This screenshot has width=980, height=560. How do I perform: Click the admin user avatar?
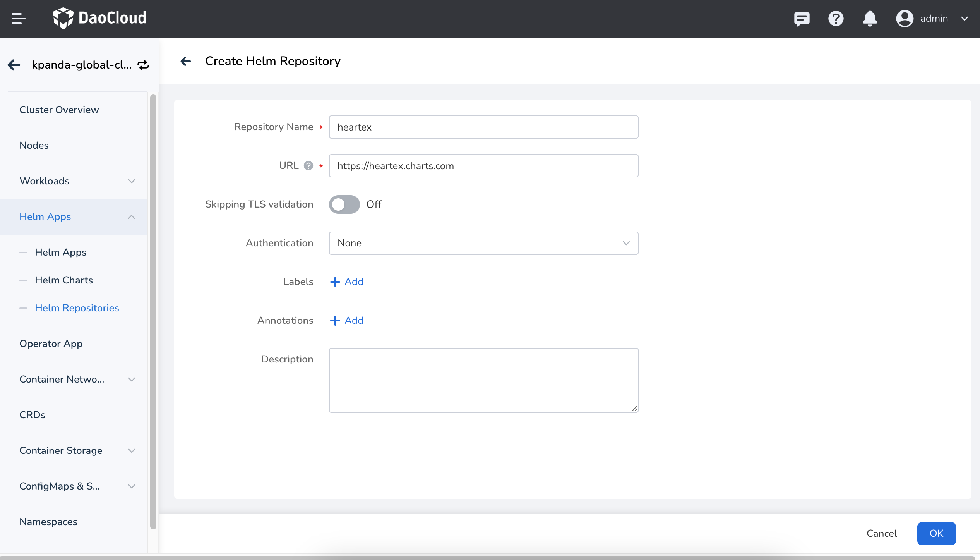[x=905, y=19]
